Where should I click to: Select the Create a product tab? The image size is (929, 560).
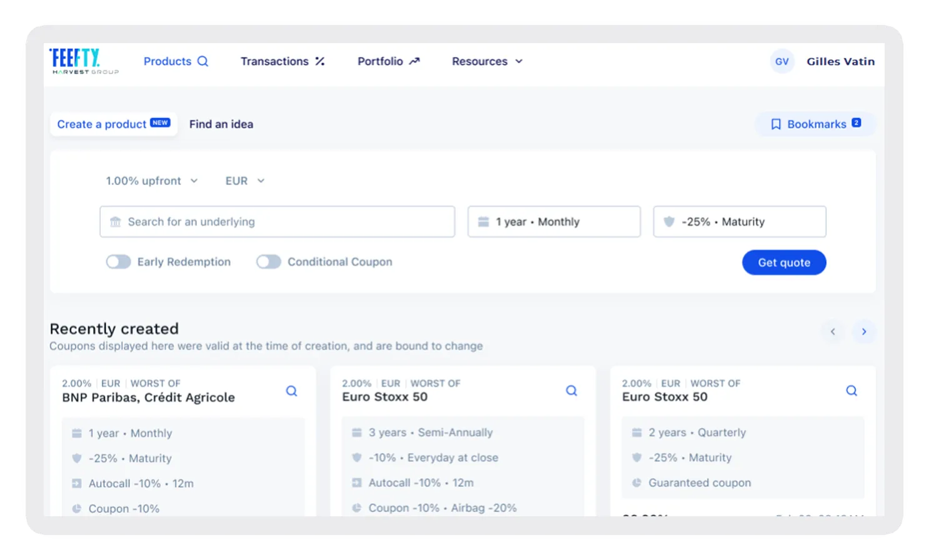tap(113, 124)
